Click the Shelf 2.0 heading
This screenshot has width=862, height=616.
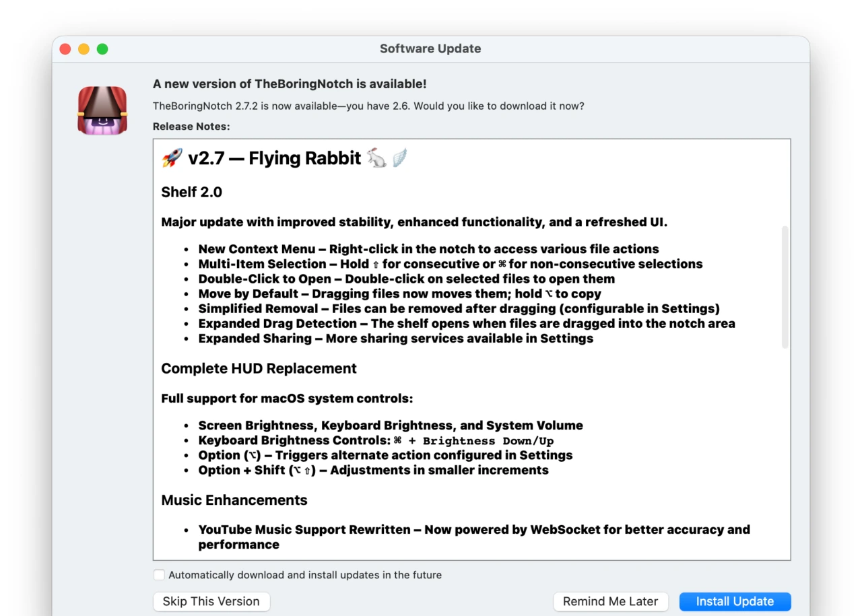coord(191,192)
